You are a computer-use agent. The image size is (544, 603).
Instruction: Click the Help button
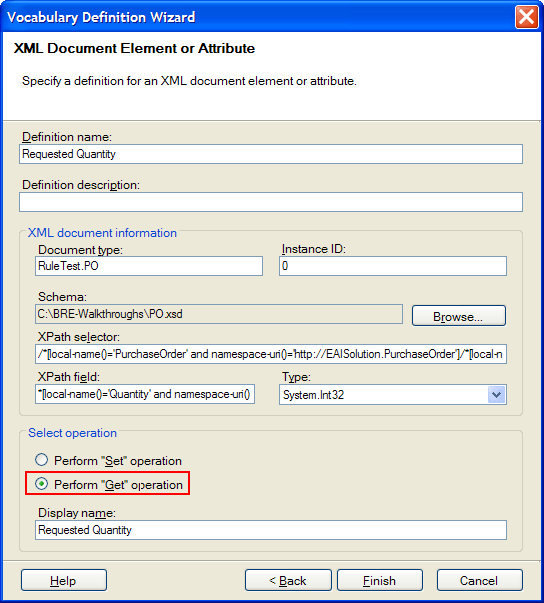[x=64, y=580]
